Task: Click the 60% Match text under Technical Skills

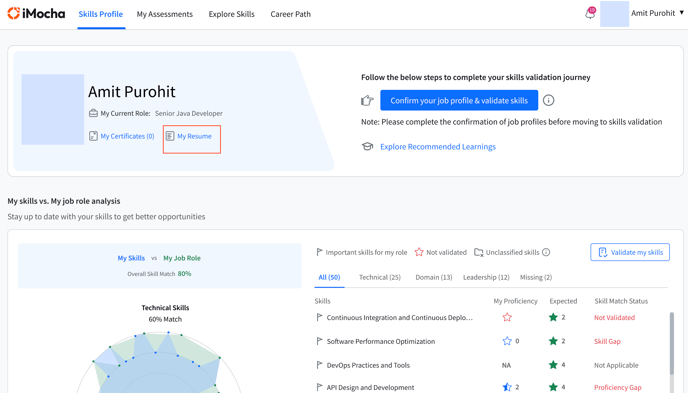Action: [x=165, y=319]
